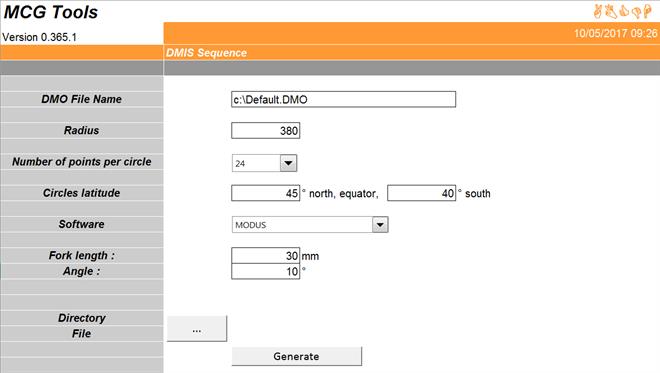Screen dimensions: 660x373
Task: Open the Software dropdown showing MODUS
Action: (380, 225)
